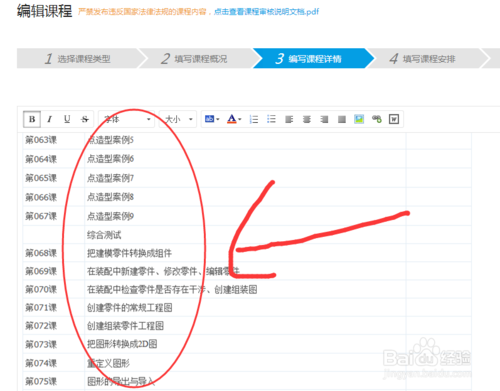This screenshot has width=500, height=391.
Task: Click the text 把建模零件转换成组件
Action: tap(129, 253)
